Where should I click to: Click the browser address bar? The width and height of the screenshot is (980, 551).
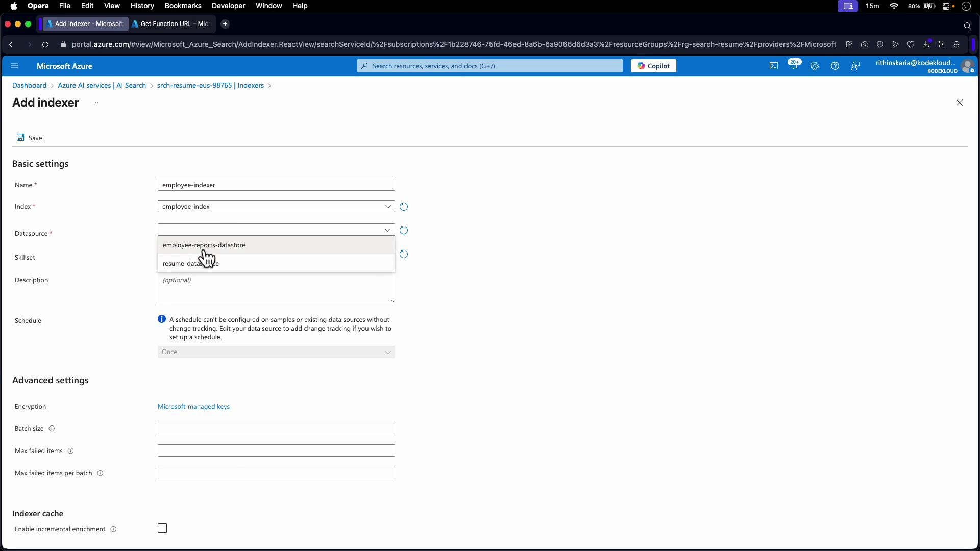pos(453,45)
